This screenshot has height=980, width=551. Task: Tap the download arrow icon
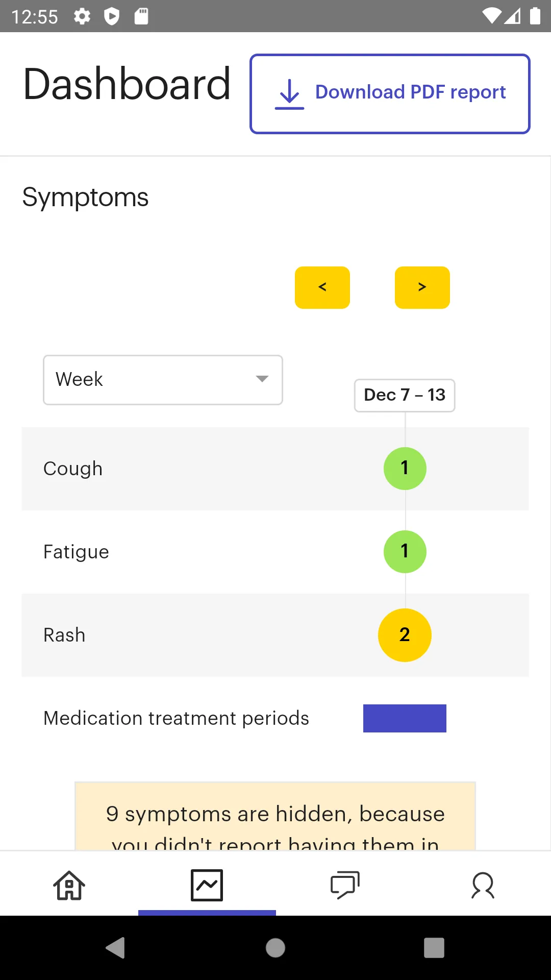point(289,94)
